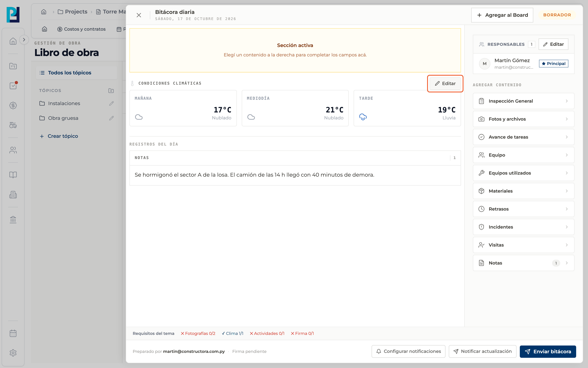The height and width of the screenshot is (368, 588).
Task: Edit the Condiciones climáticas section
Action: pyautogui.click(x=445, y=83)
